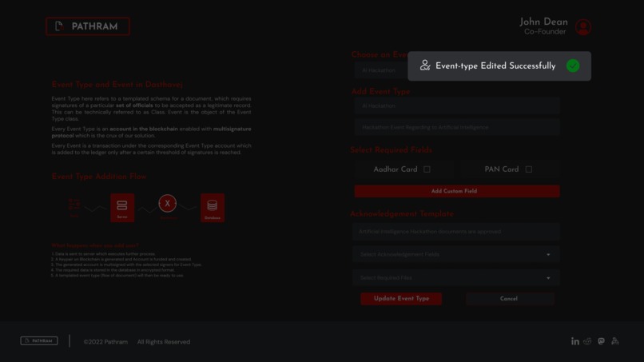Click the person icon in the success toast
The height and width of the screenshot is (362, 644).
tap(425, 66)
